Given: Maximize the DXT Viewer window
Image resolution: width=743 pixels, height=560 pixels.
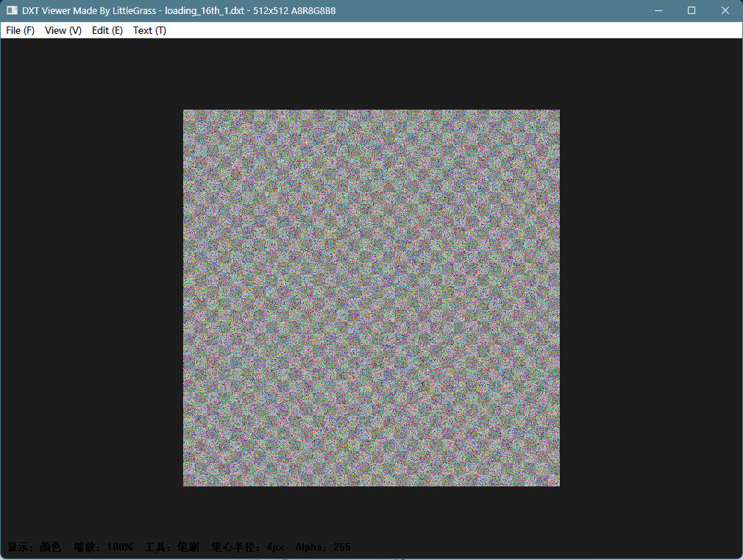Looking at the screenshot, I should pyautogui.click(x=692, y=10).
